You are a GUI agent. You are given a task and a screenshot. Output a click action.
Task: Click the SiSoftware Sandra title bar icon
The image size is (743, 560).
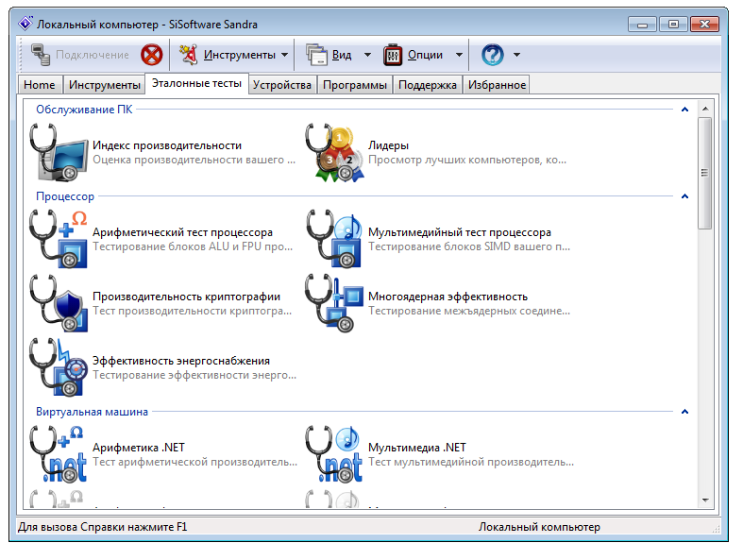click(x=25, y=24)
